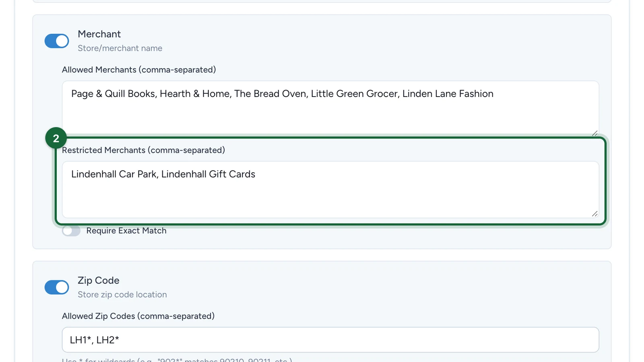This screenshot has width=644, height=362.
Task: Enable the Require Exact Match switch
Action: tap(71, 230)
